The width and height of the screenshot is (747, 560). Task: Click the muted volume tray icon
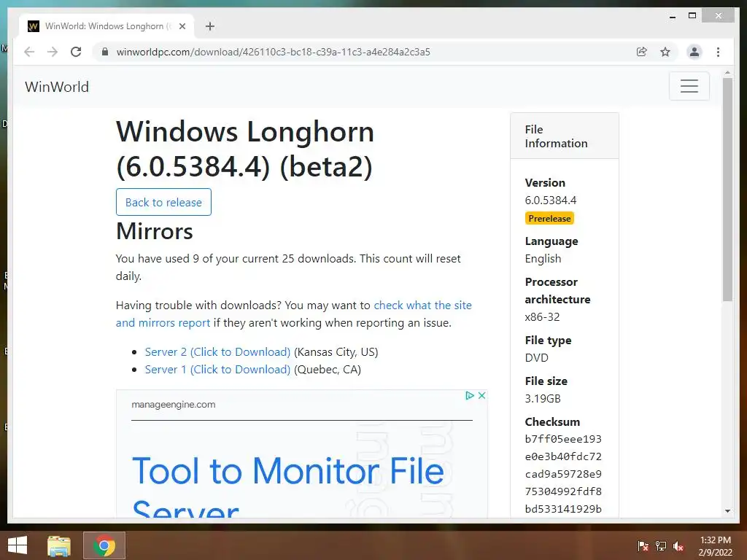678,546
